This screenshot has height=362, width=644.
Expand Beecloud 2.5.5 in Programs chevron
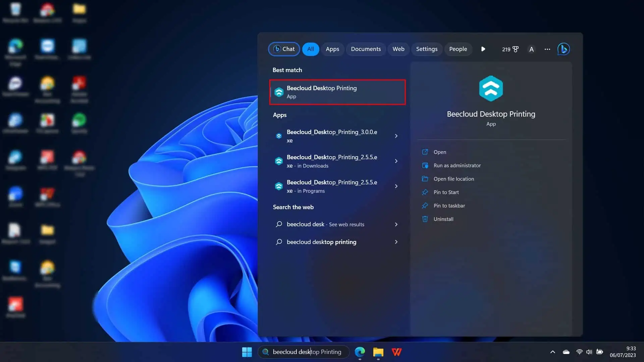tap(396, 186)
